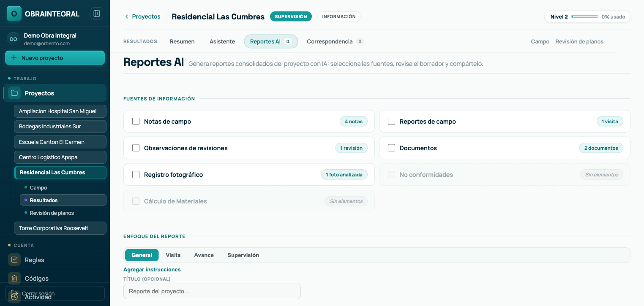Click the Códigos building icon
Image resolution: width=644 pixels, height=306 pixels.
(14, 278)
